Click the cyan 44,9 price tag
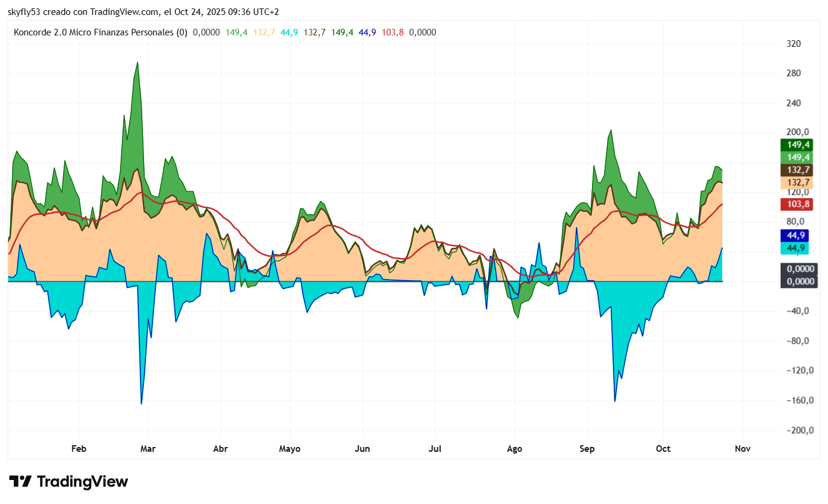Screen dimensions: 828x504 [x=794, y=248]
